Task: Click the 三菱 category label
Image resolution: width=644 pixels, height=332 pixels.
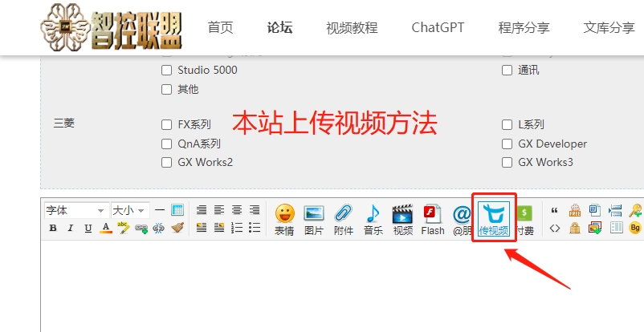Action: click(64, 123)
